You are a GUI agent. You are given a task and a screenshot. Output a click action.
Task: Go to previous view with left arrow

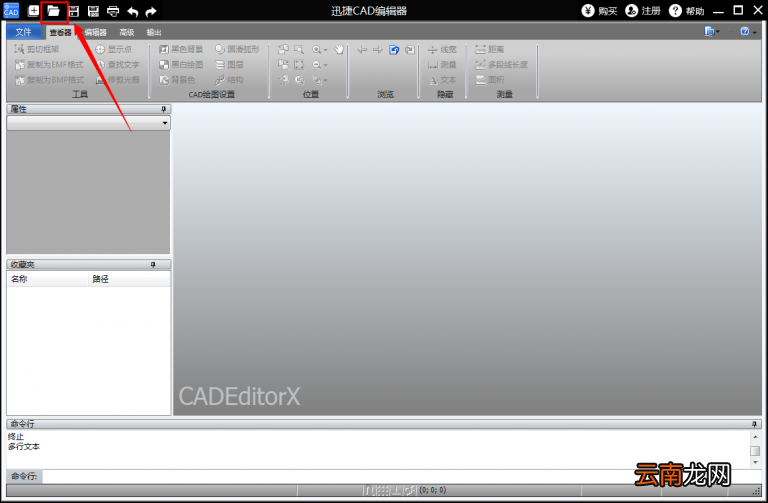point(362,49)
